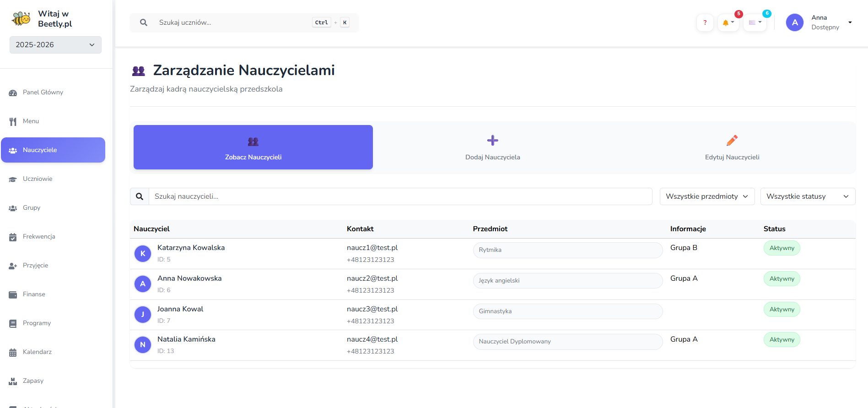The image size is (868, 408).
Task: Click Joanna Kowal's J avatar
Action: click(x=143, y=315)
